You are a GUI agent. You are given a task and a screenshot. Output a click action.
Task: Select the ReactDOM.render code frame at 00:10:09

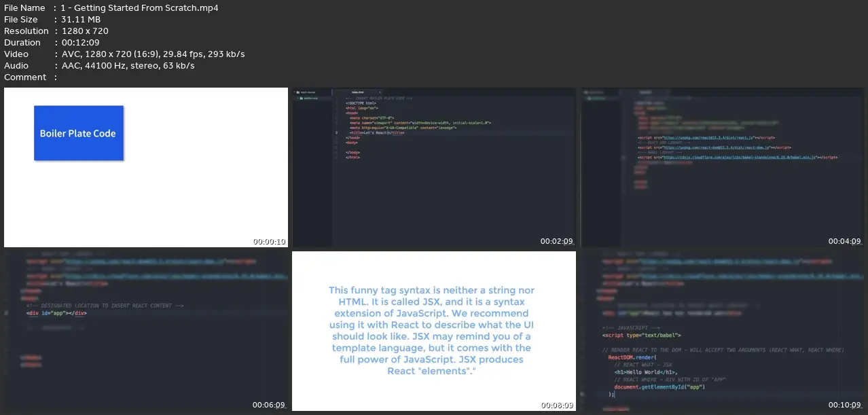722,331
